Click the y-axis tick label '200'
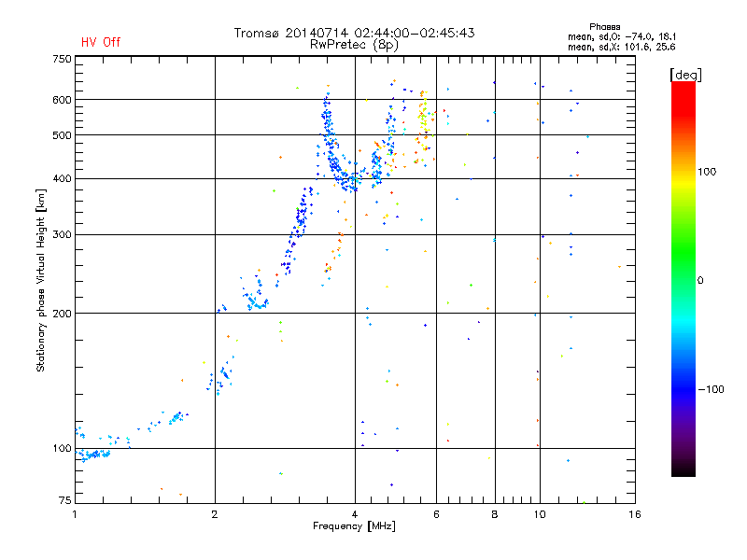 62,314
